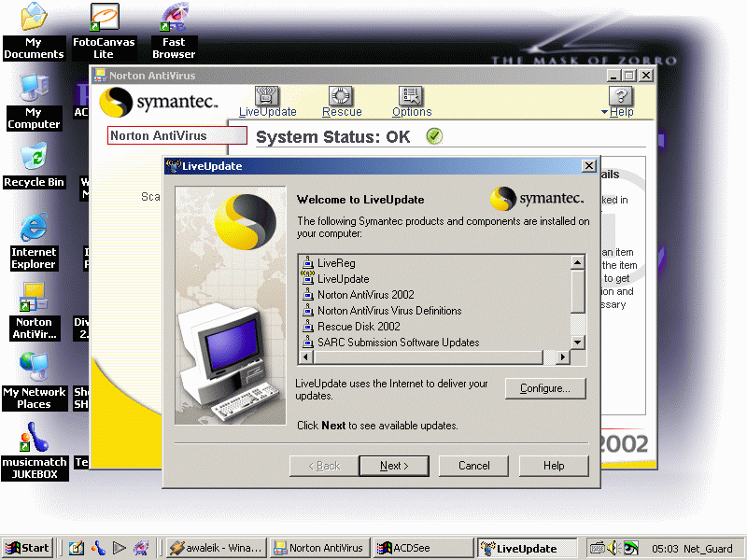Open Options in the Norton AntiVirus toolbar

pos(412,102)
